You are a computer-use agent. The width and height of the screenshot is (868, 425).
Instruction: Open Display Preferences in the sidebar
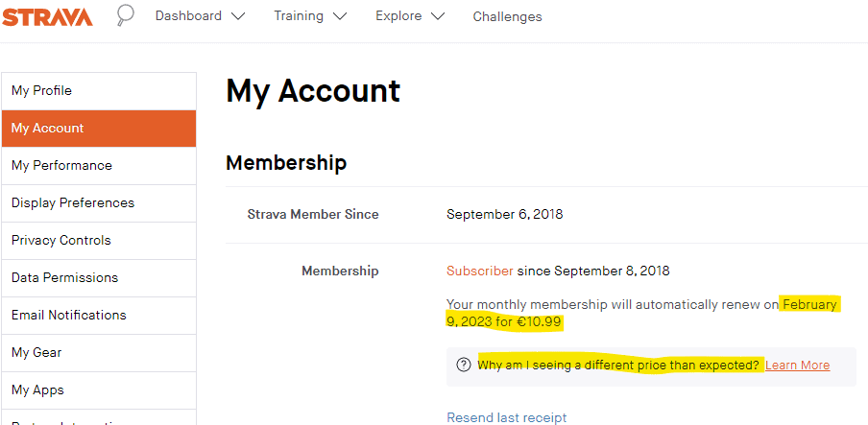click(x=99, y=203)
